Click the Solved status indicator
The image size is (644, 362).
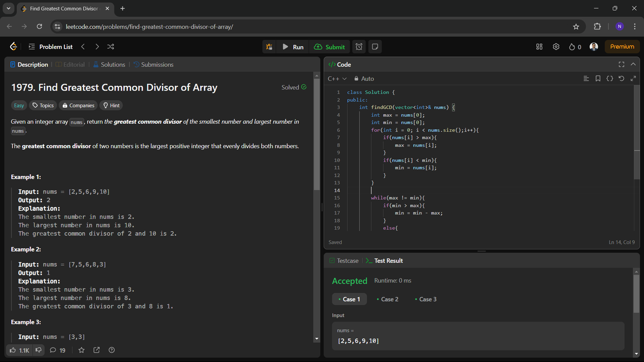pos(294,87)
